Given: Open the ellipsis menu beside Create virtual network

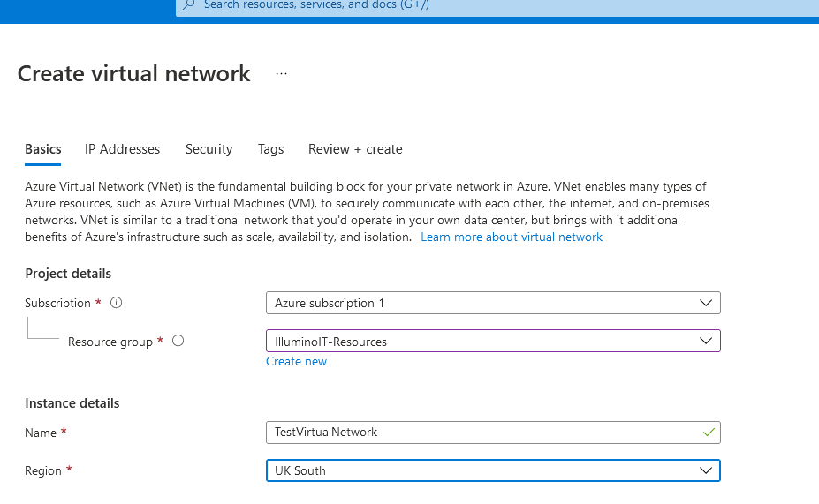Looking at the screenshot, I should tap(282, 74).
